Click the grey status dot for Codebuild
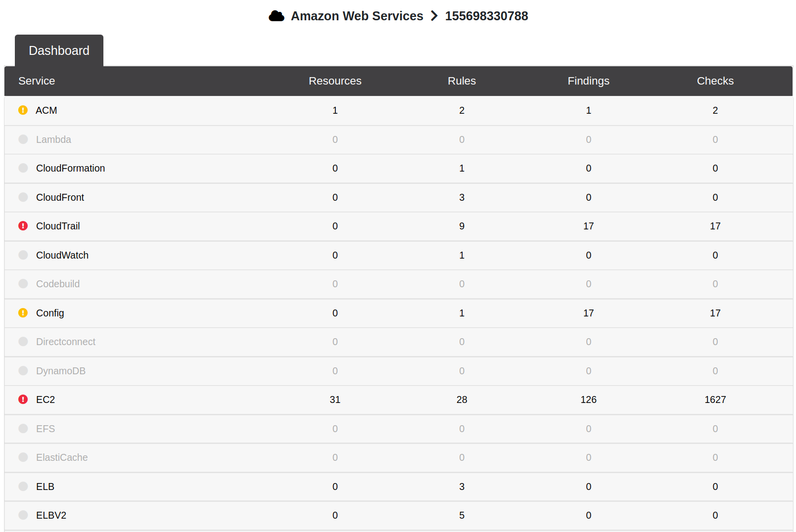The image size is (796, 532). 23,284
